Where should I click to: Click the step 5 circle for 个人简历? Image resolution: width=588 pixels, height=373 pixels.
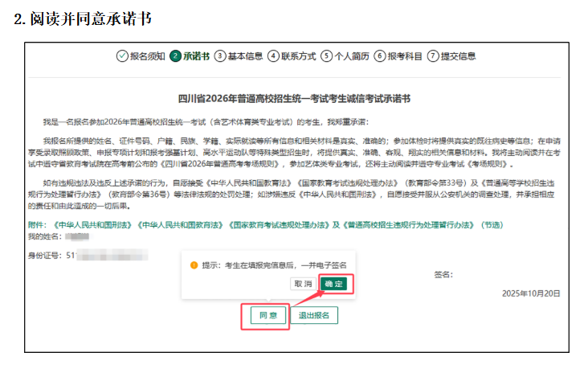(x=326, y=56)
